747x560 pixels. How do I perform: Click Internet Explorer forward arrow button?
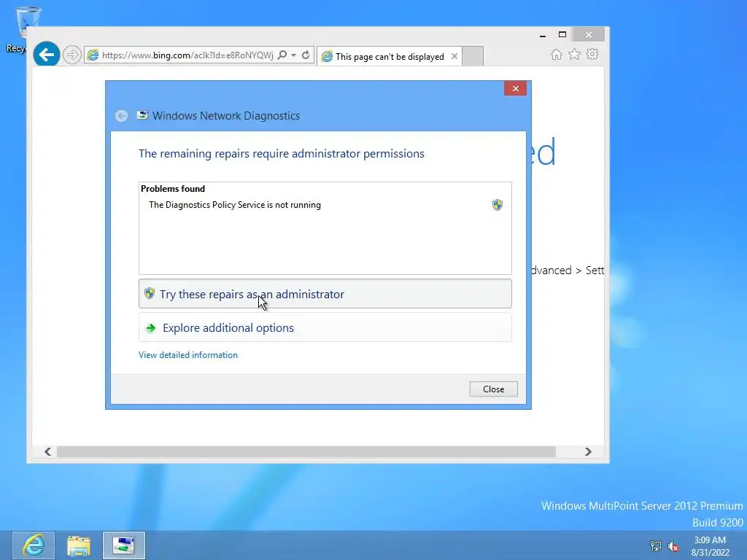click(72, 55)
